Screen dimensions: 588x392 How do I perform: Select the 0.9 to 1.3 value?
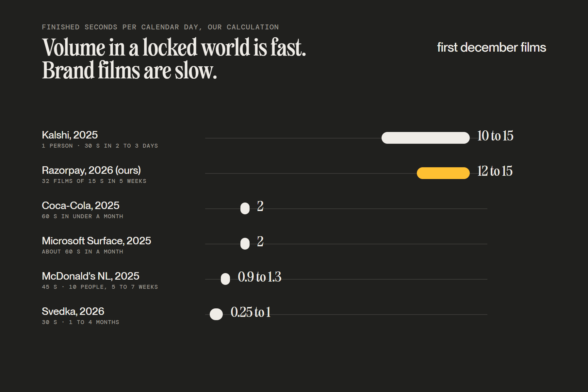pos(260,277)
